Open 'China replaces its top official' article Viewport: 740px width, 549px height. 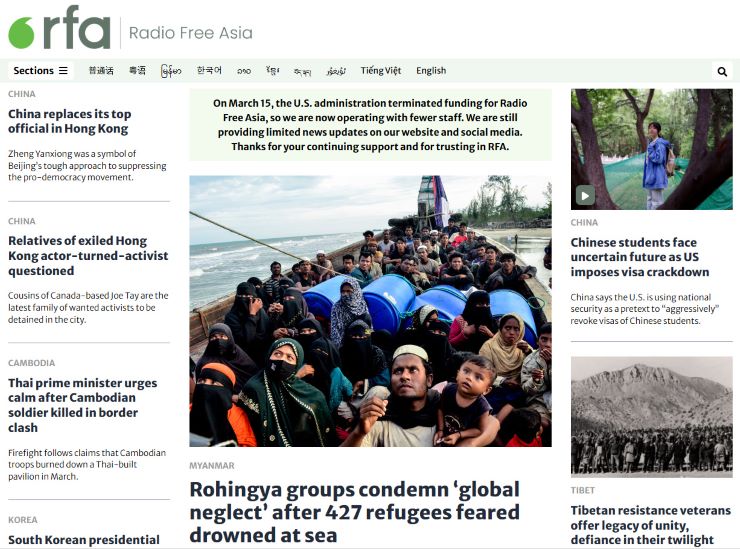[x=69, y=121]
